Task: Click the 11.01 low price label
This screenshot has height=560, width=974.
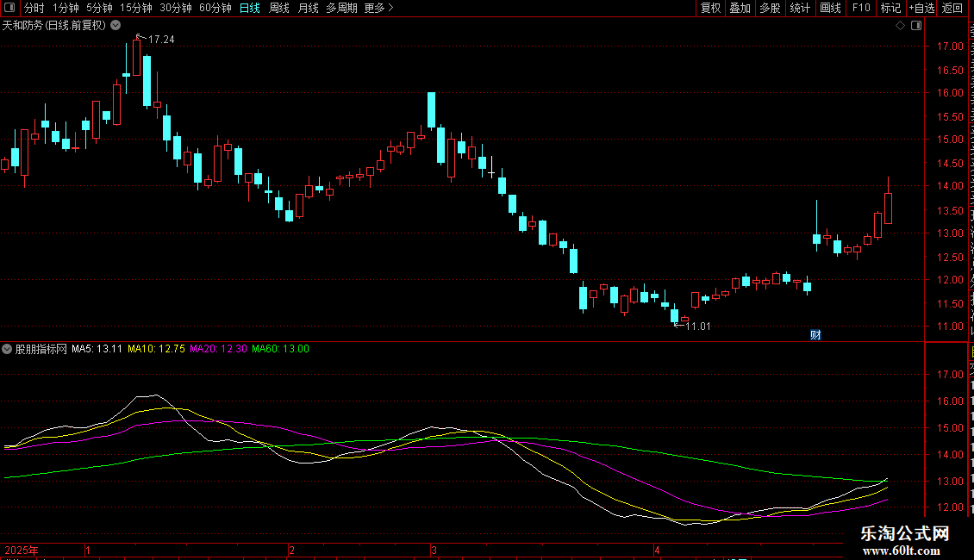Action: 697,327
